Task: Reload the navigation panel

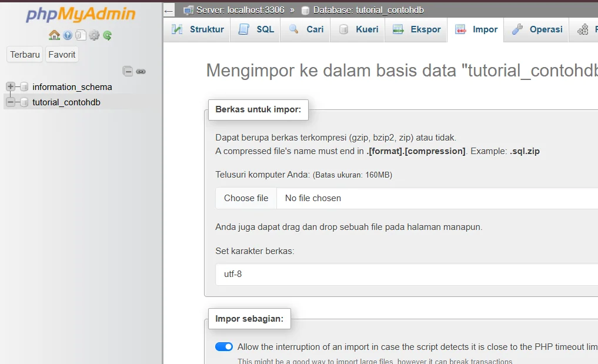Action: [107, 35]
